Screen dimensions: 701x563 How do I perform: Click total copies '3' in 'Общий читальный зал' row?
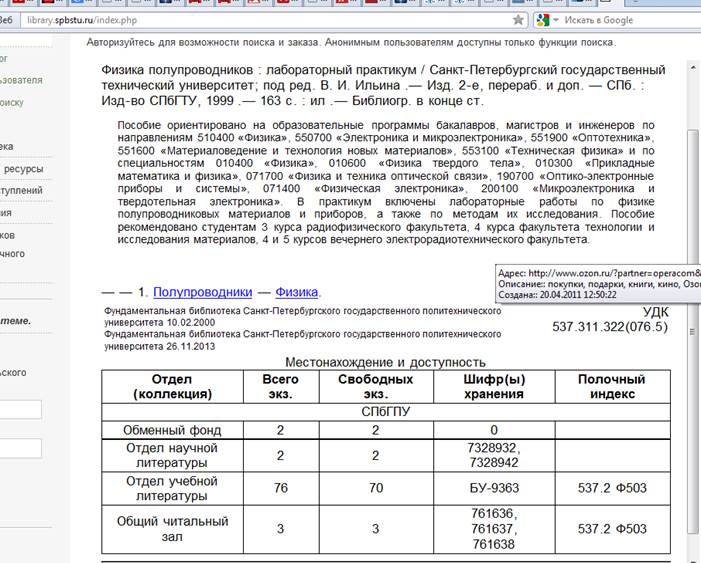click(x=281, y=529)
